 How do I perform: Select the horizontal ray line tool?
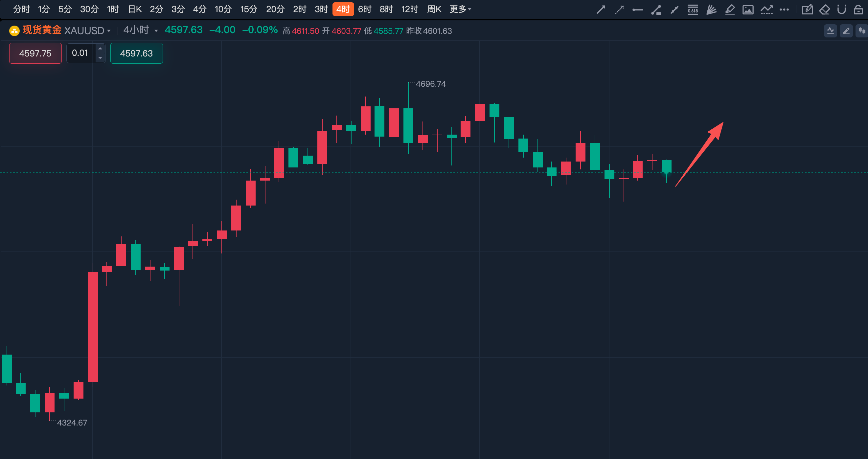[637, 10]
